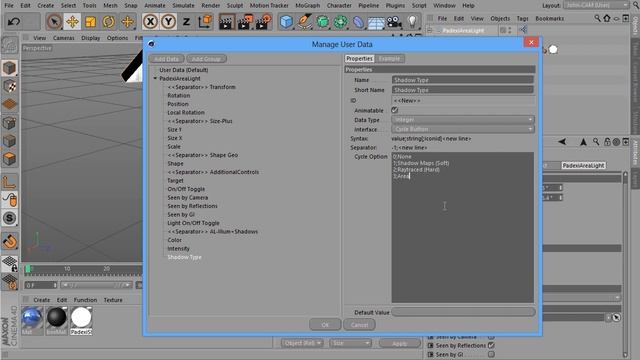Open the Render menu
This screenshot has width=640, height=360.
point(211,5)
